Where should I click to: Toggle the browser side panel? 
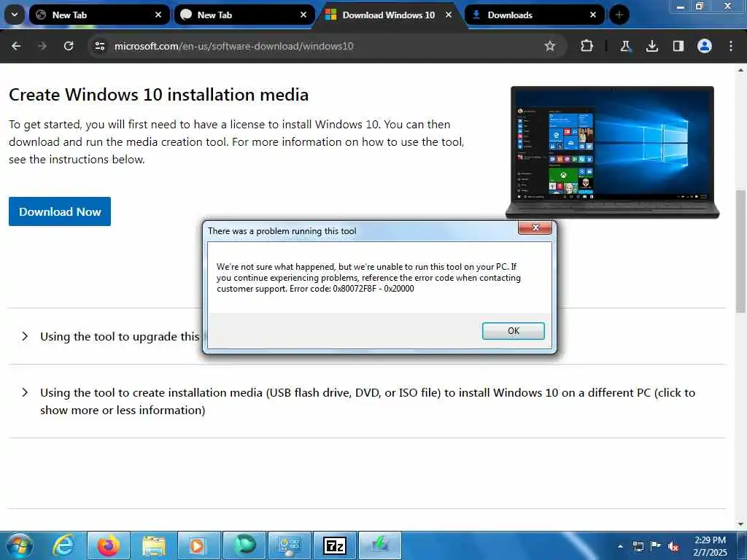[x=678, y=46]
